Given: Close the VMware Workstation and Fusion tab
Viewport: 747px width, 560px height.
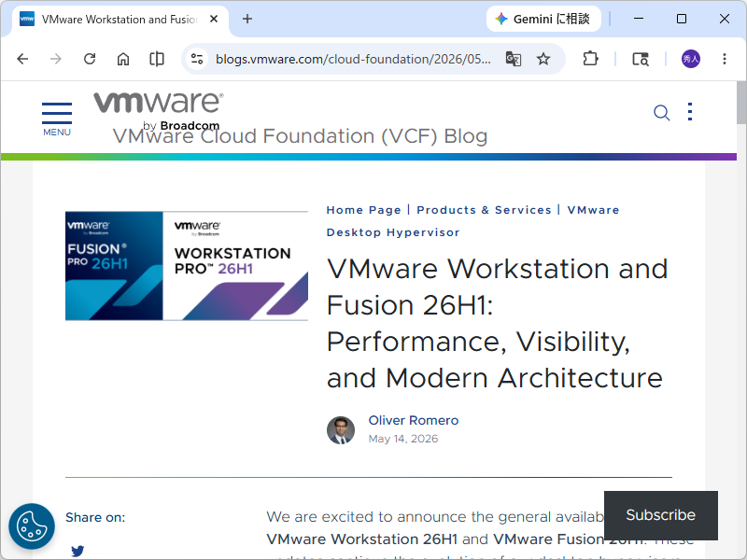Looking at the screenshot, I should [214, 19].
